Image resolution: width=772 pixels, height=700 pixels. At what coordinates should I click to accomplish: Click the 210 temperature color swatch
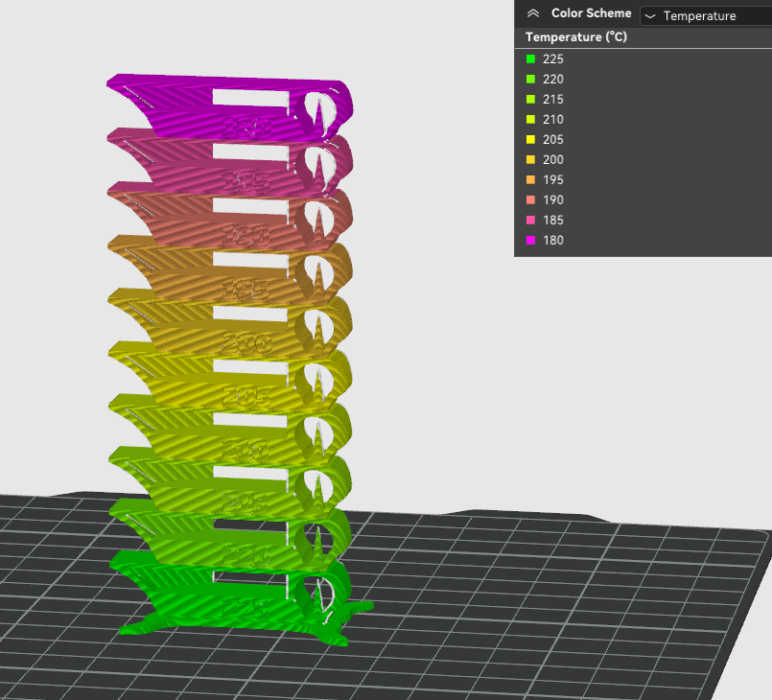[x=530, y=120]
